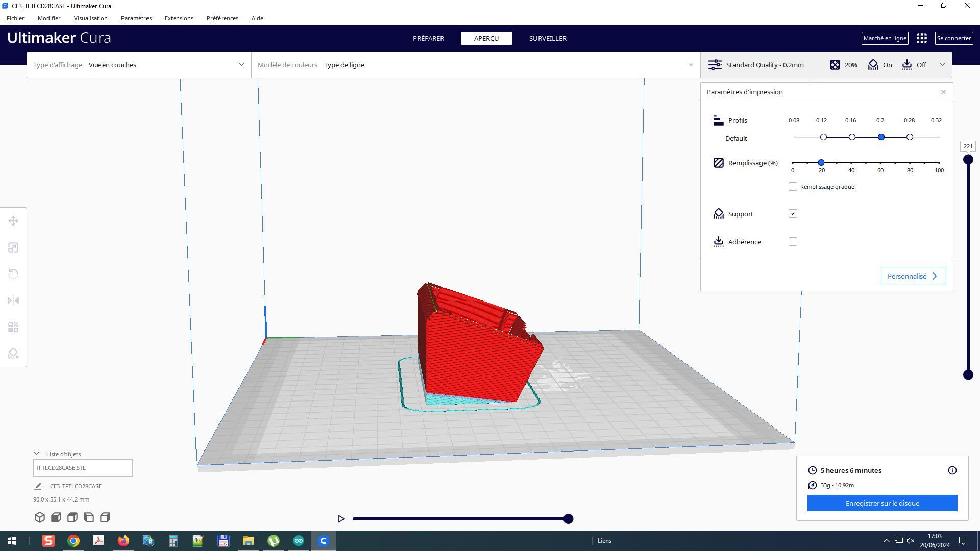The width and height of the screenshot is (980, 551).
Task: Open the Type d'affichage dropdown
Action: point(139,65)
